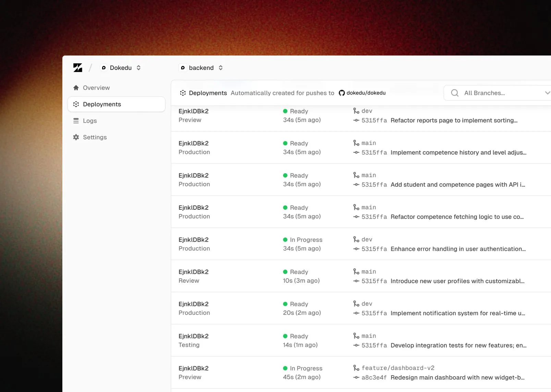Image resolution: width=551 pixels, height=392 pixels.
Task: Click Redesign main dashboard commit message
Action: 457,378
